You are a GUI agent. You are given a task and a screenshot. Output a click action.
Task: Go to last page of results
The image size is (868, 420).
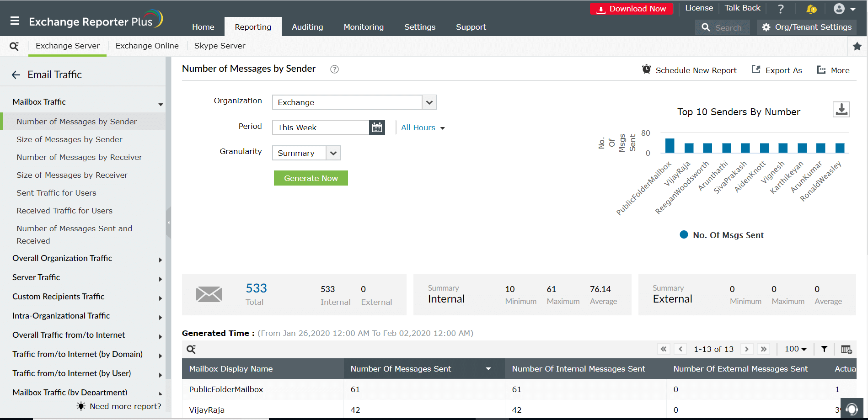(764, 349)
